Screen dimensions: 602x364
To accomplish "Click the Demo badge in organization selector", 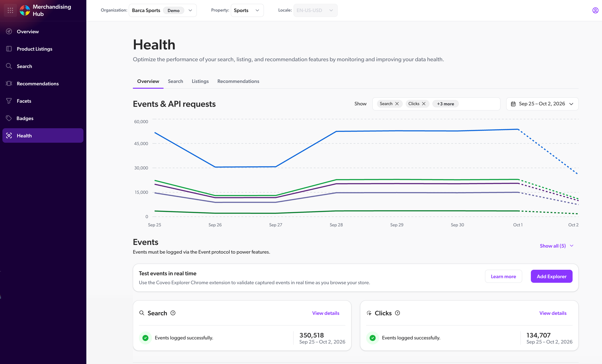I will 173,10.
